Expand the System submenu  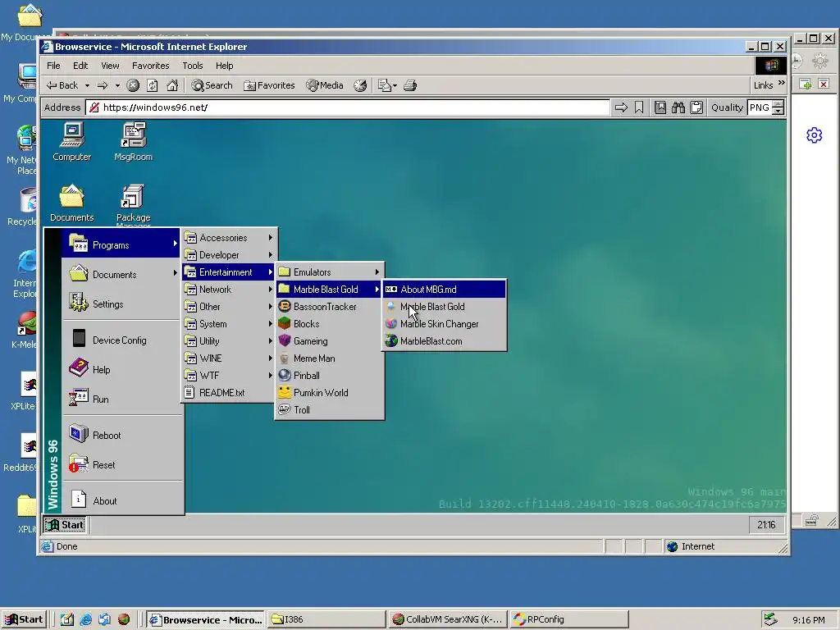(229, 323)
